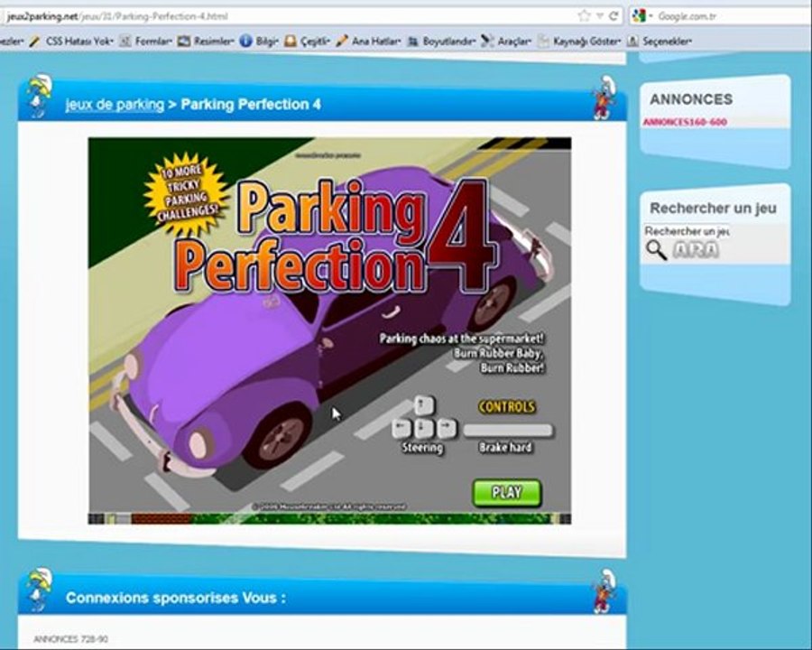The height and width of the screenshot is (650, 812).
Task: Click the jeux2parking.net URL field
Action: [290, 16]
